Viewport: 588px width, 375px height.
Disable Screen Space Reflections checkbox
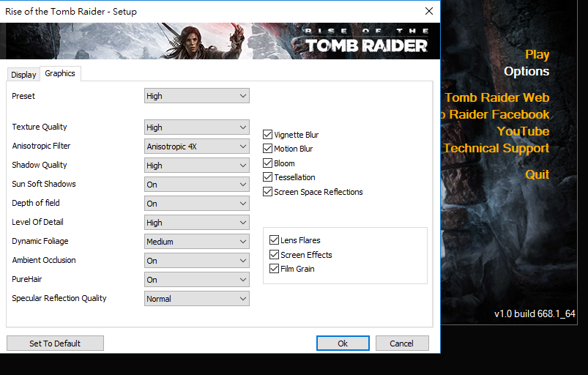[x=267, y=192]
